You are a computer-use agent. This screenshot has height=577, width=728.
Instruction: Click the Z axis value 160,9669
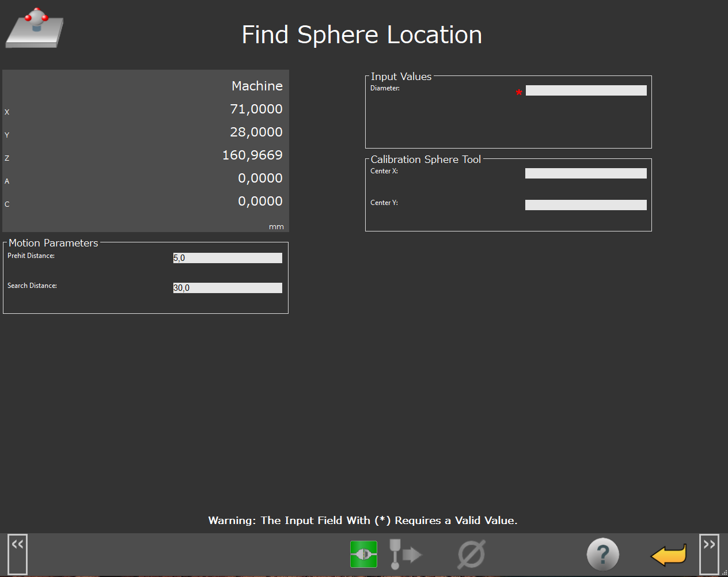coord(252,155)
